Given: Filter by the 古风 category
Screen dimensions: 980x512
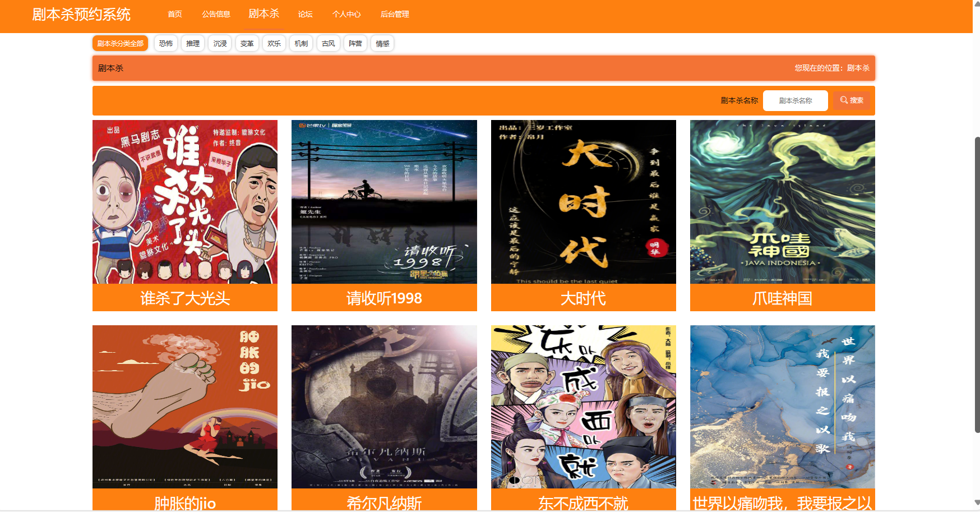Looking at the screenshot, I should pos(329,43).
